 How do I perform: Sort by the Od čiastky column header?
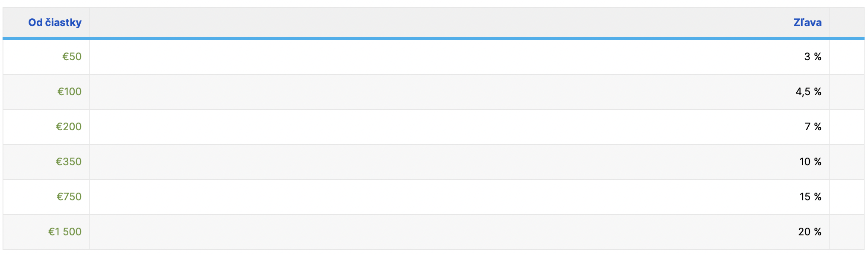point(55,22)
